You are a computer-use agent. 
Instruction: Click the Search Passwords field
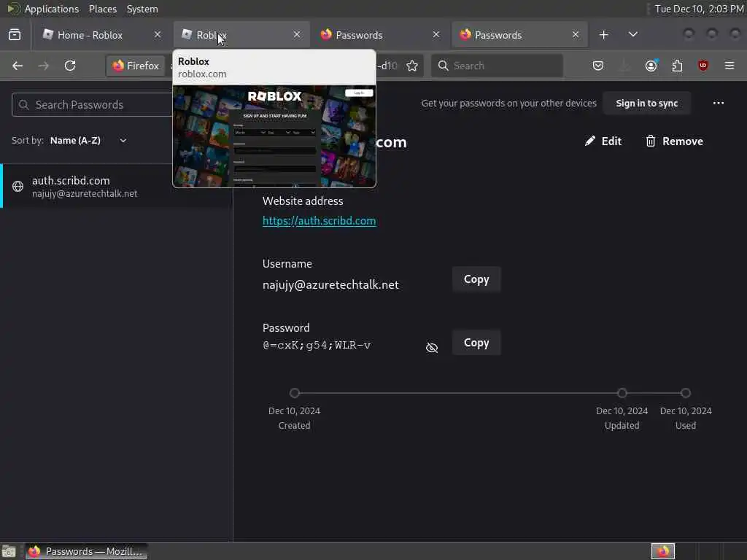(x=93, y=105)
